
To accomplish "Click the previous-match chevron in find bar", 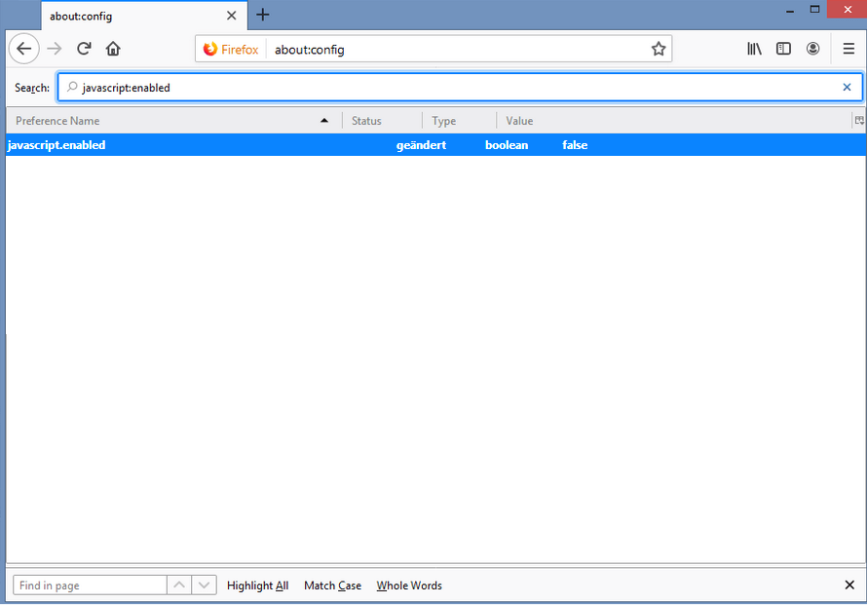I will (179, 585).
